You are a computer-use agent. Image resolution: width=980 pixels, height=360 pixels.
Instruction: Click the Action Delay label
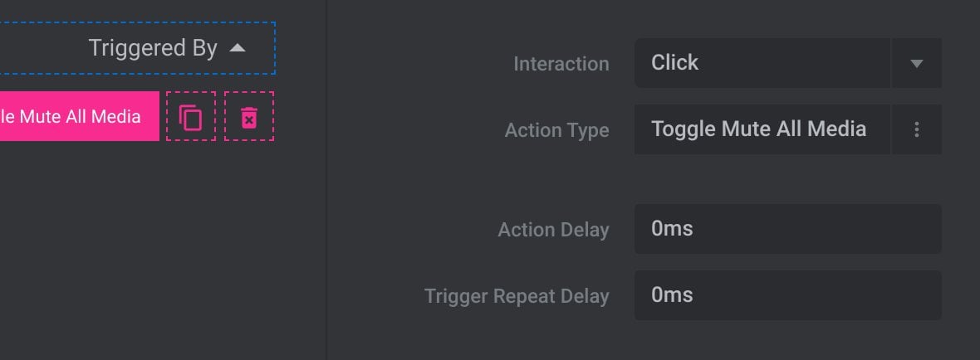553,230
